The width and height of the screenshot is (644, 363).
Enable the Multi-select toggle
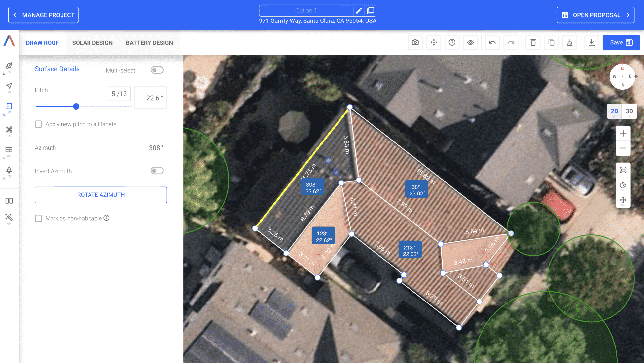pyautogui.click(x=157, y=70)
